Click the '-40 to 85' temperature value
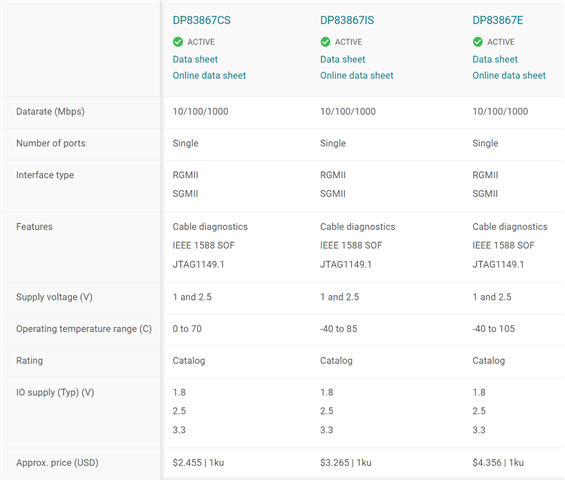Screen dimensions: 565x480 tap(339, 329)
